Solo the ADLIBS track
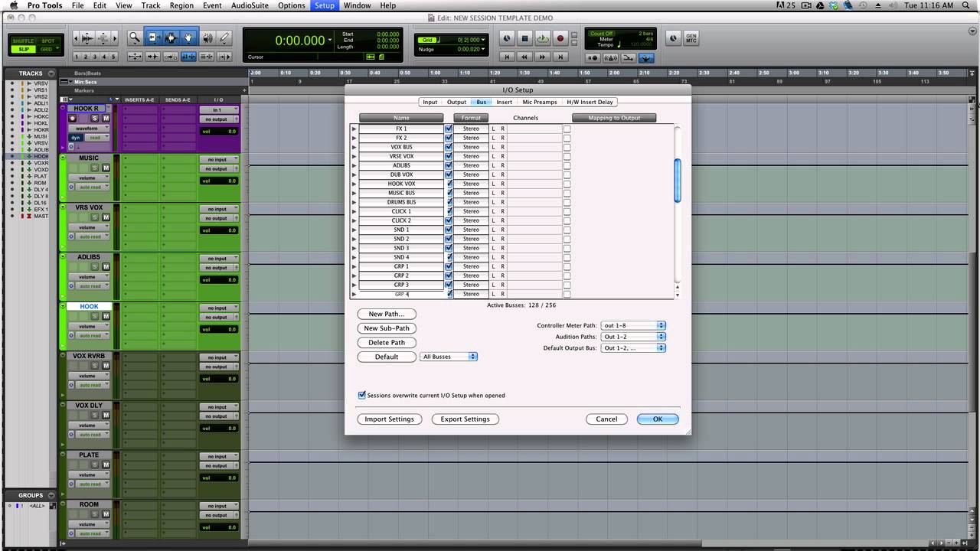Screen dimensions: 980x551 (95, 267)
